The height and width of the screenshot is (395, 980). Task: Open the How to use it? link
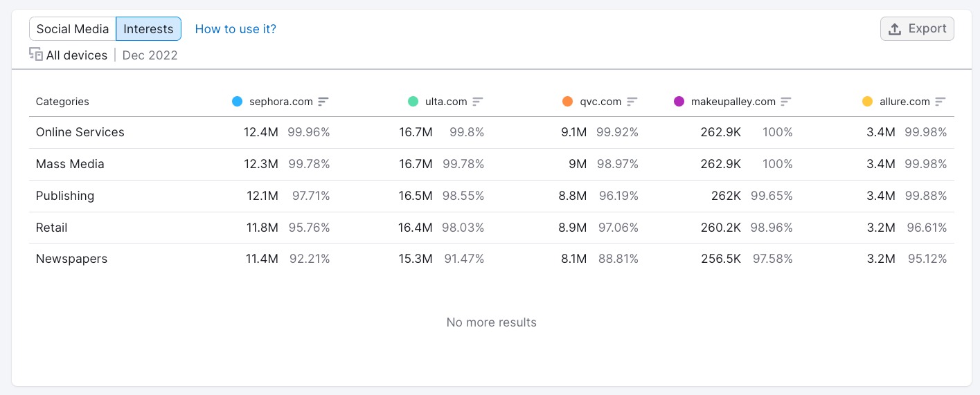tap(235, 29)
